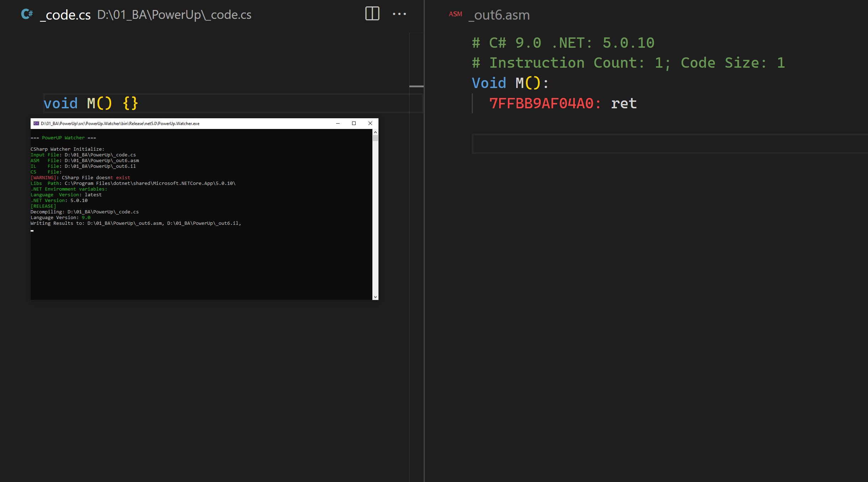The height and width of the screenshot is (482, 868).
Task: Click the Void M(): label in assembly pane
Action: point(509,82)
